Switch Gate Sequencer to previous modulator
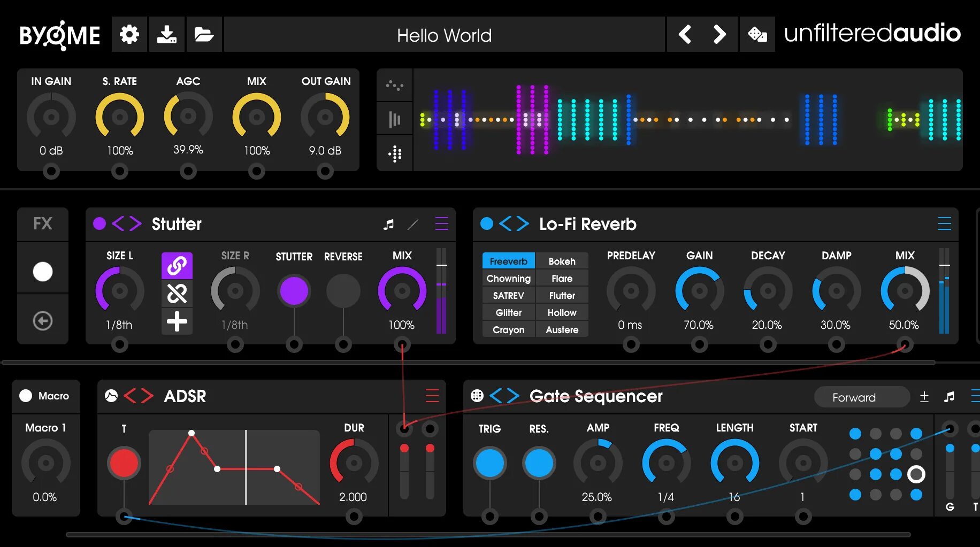 click(496, 396)
